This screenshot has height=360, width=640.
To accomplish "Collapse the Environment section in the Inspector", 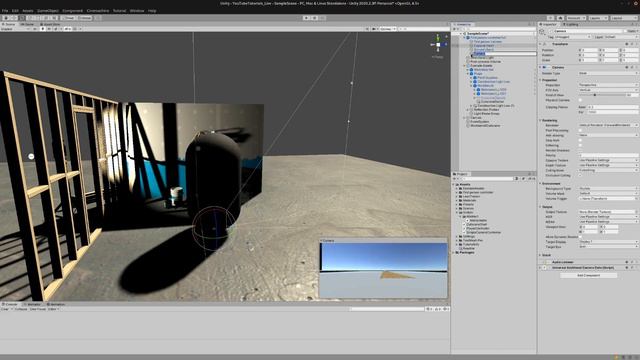I will click(x=541, y=184).
